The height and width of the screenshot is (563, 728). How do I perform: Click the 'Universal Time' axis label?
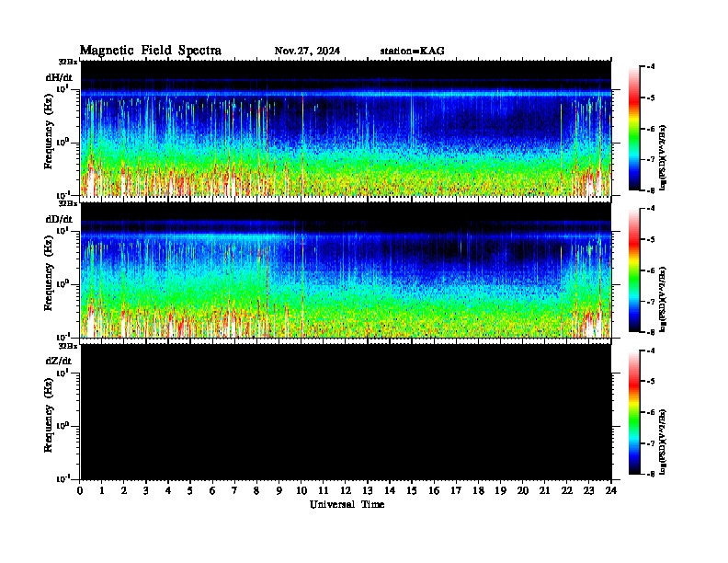(347, 504)
